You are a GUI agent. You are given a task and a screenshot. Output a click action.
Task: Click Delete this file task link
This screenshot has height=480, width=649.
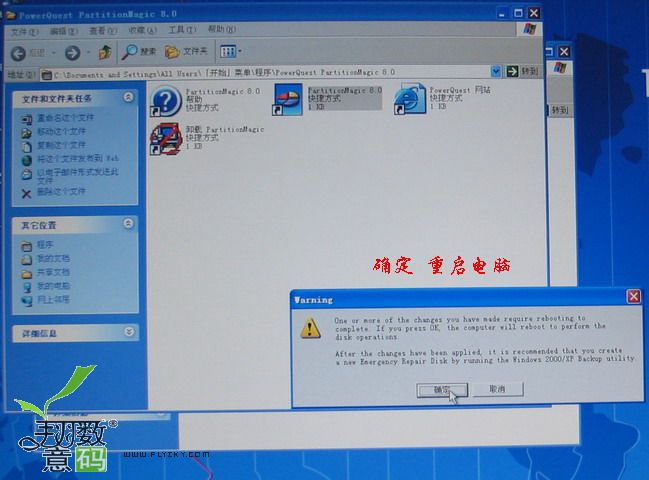(x=61, y=192)
